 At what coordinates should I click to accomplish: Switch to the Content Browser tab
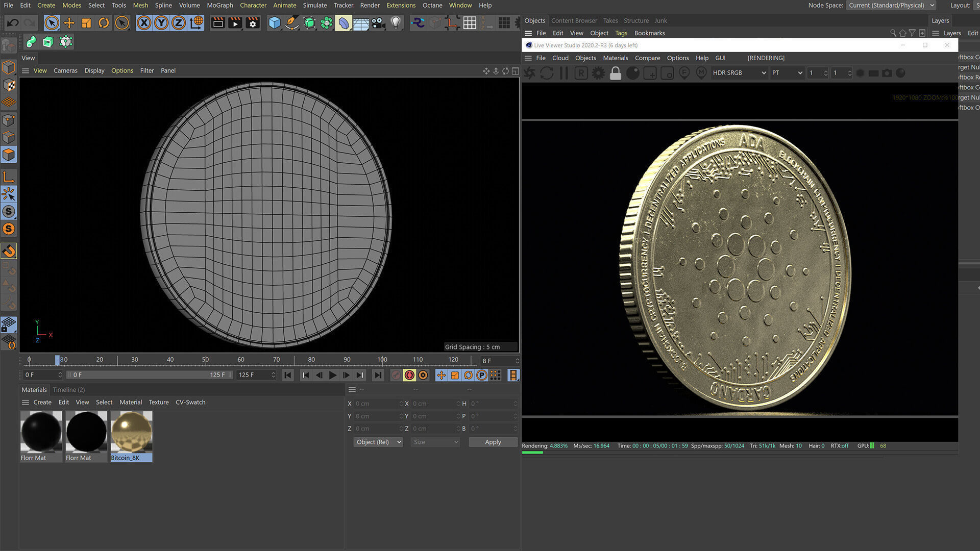(574, 21)
